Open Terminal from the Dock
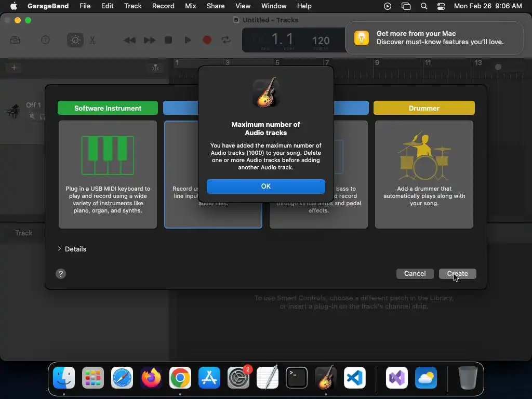The width and height of the screenshot is (532, 399). click(x=297, y=378)
